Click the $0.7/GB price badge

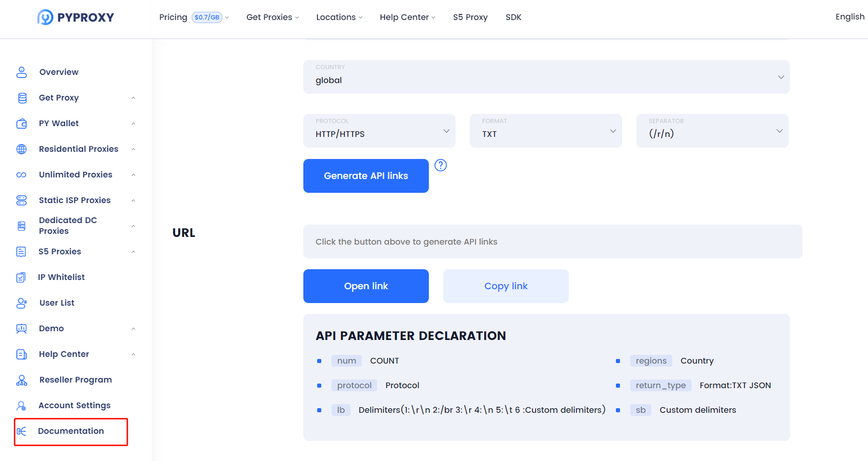(207, 17)
